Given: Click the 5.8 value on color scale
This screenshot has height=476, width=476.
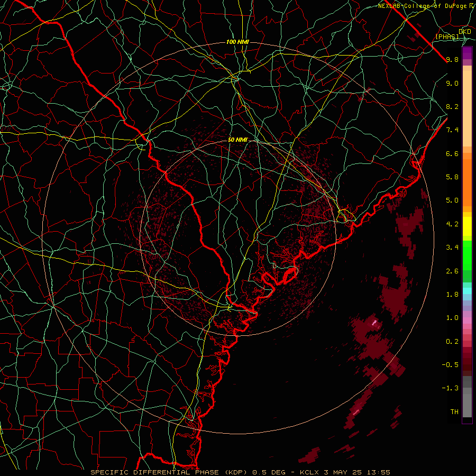Looking at the screenshot, I should click(452, 177).
